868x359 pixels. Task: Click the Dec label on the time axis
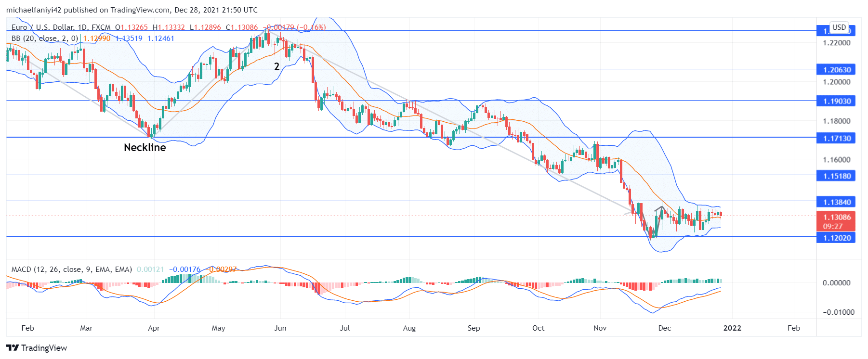coord(664,328)
